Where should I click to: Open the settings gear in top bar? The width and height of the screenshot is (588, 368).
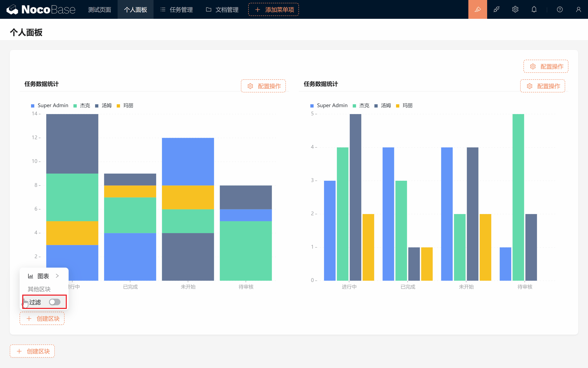(x=515, y=9)
